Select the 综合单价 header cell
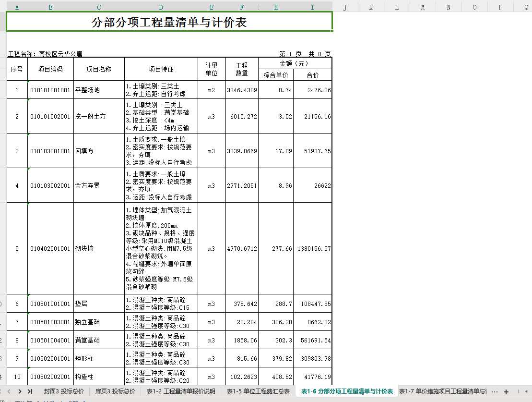This screenshot has width=532, height=402. tap(276, 75)
